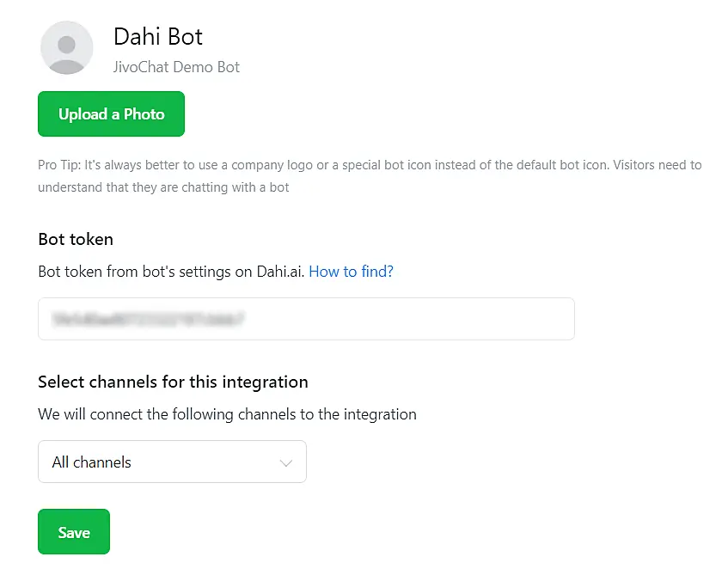The width and height of the screenshot is (728, 575).
Task: Click the "All channels" selected value text
Action: click(92, 462)
